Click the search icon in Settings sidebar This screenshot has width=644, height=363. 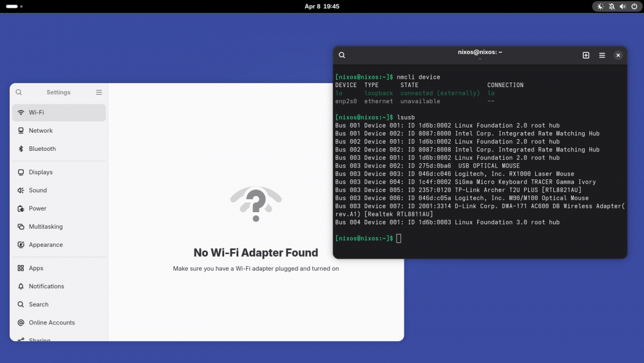19,92
